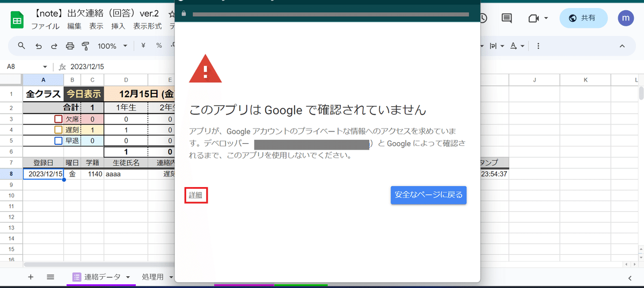Select column header J
Viewport: 644px width, 288px height.
click(535, 80)
